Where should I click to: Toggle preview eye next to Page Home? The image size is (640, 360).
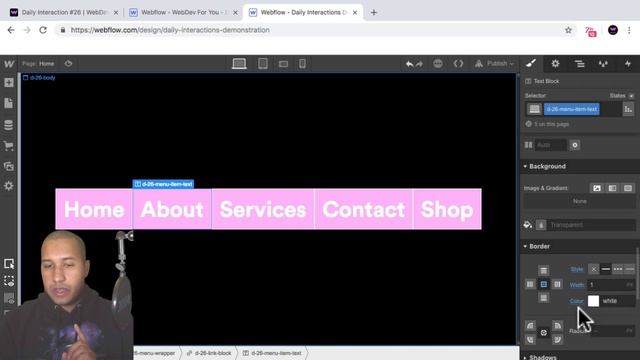(x=68, y=64)
